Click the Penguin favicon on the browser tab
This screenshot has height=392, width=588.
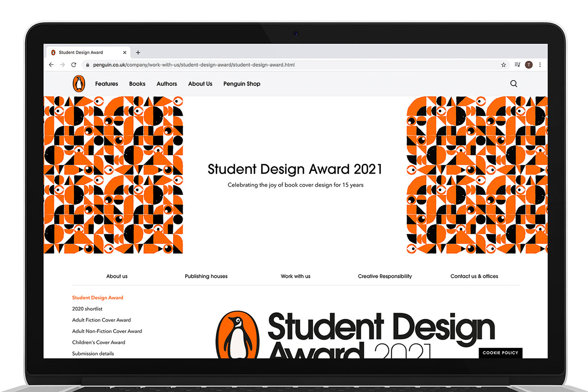pyautogui.click(x=53, y=52)
